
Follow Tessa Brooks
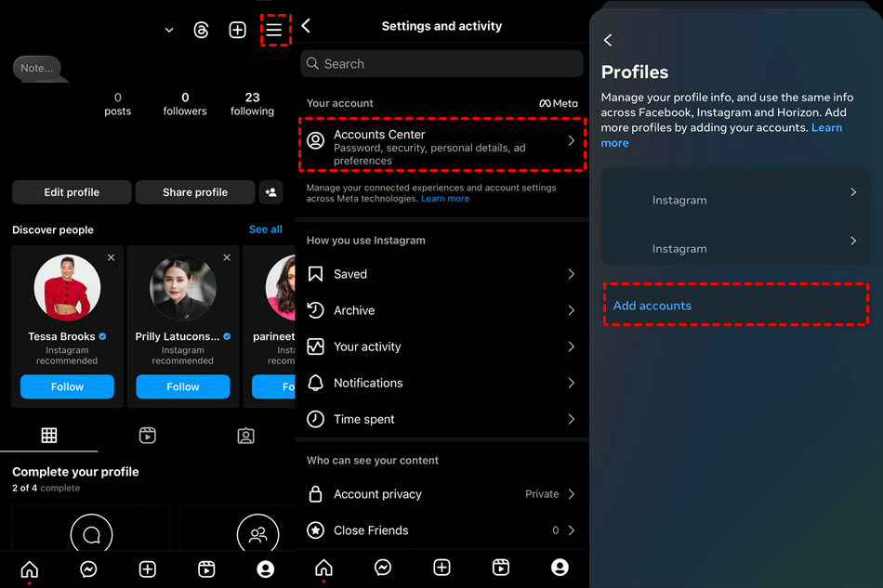pos(67,386)
